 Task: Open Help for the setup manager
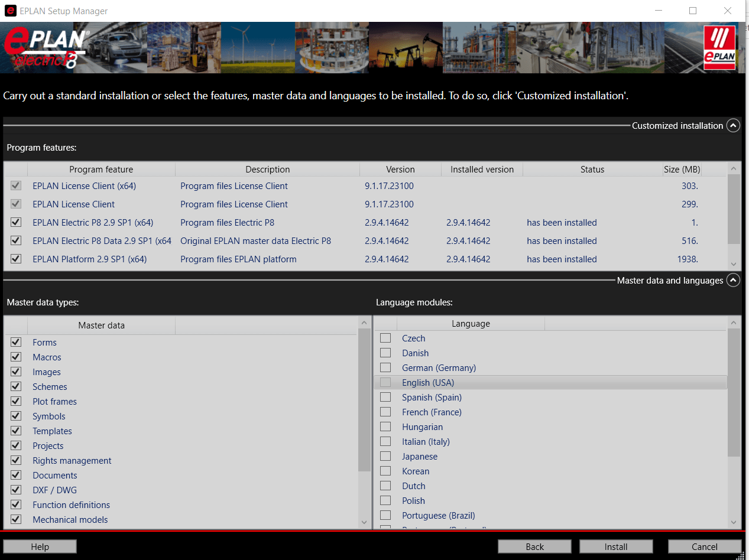[40, 547]
